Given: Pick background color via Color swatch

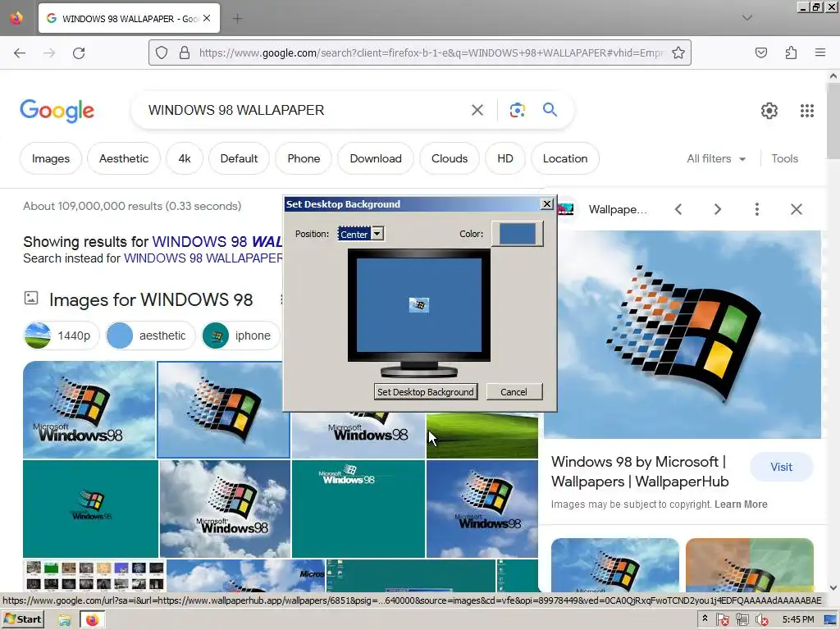Looking at the screenshot, I should (517, 234).
